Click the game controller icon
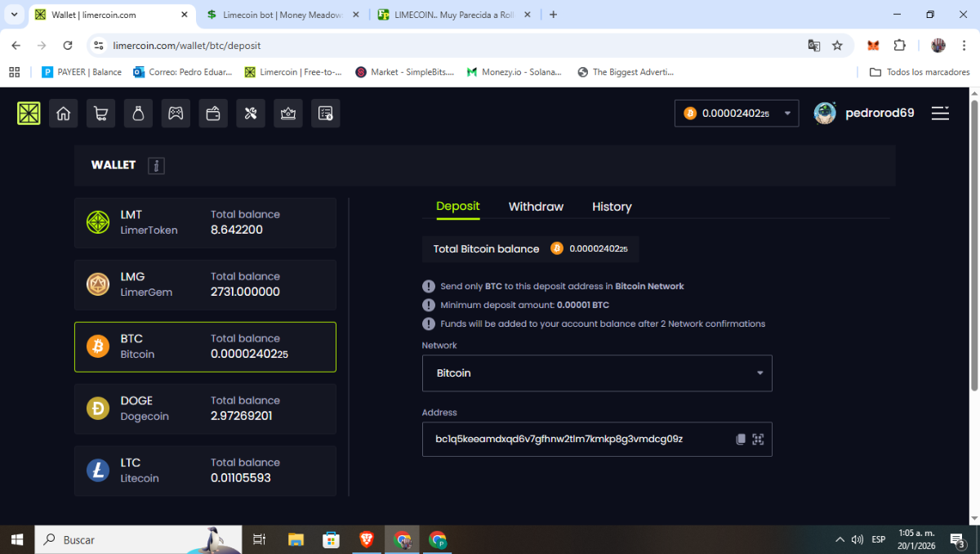Screen dimensions: 980x554 point(176,114)
